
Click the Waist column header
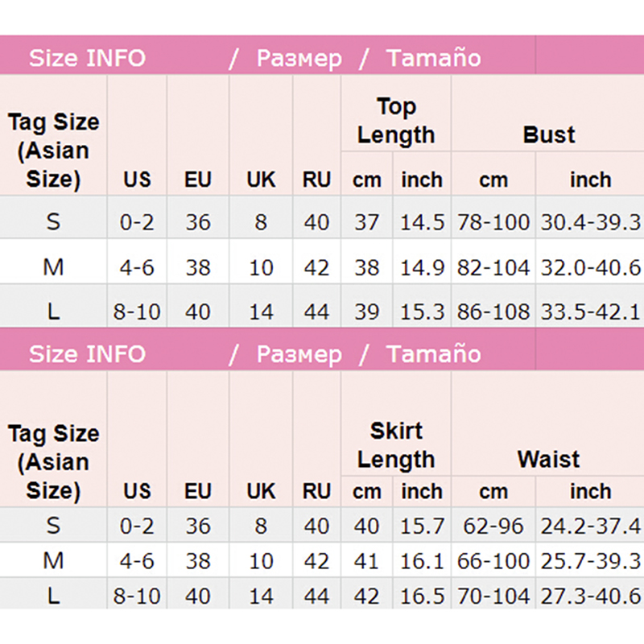pyautogui.click(x=548, y=459)
